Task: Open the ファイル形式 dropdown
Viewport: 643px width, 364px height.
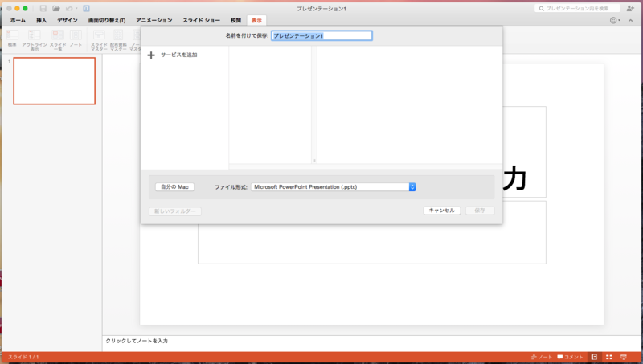Action: point(334,187)
